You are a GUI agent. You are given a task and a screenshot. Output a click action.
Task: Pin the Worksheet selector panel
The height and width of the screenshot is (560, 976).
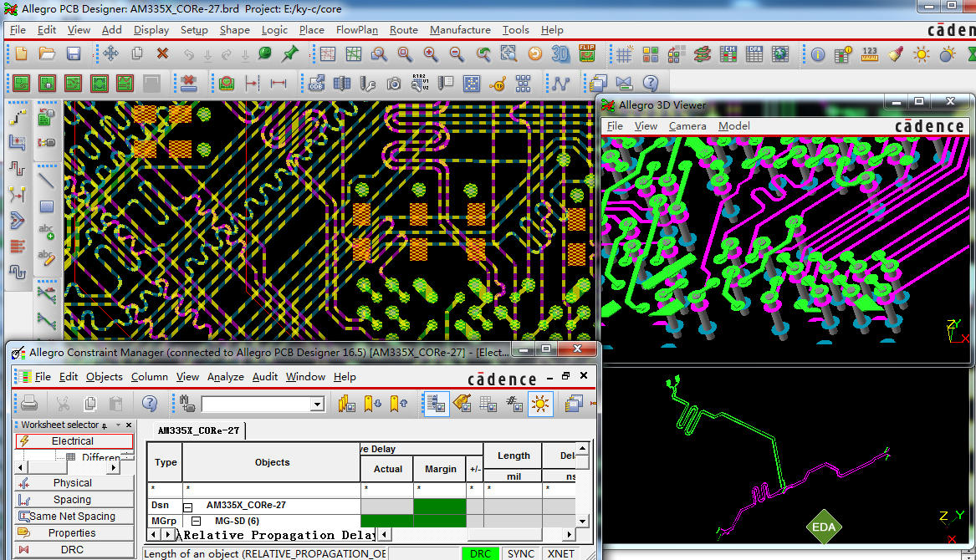[x=105, y=425]
